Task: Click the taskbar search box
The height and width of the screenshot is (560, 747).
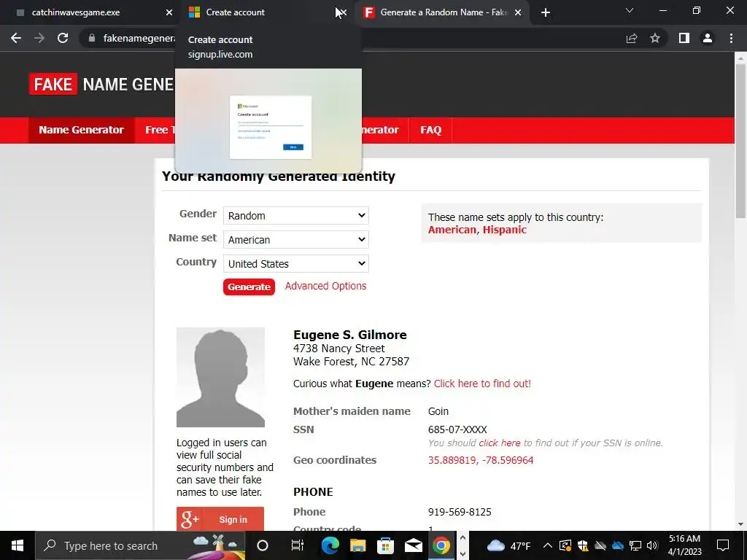Action: tap(140, 545)
